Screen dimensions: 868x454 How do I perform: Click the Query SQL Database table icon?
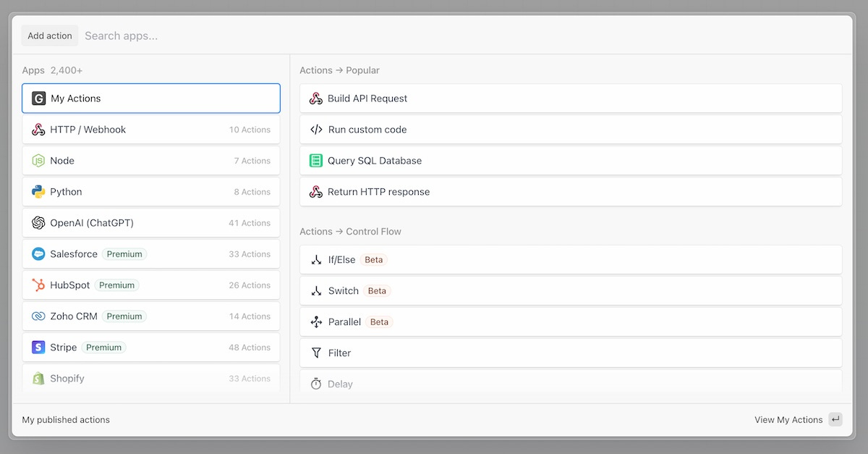pos(316,161)
